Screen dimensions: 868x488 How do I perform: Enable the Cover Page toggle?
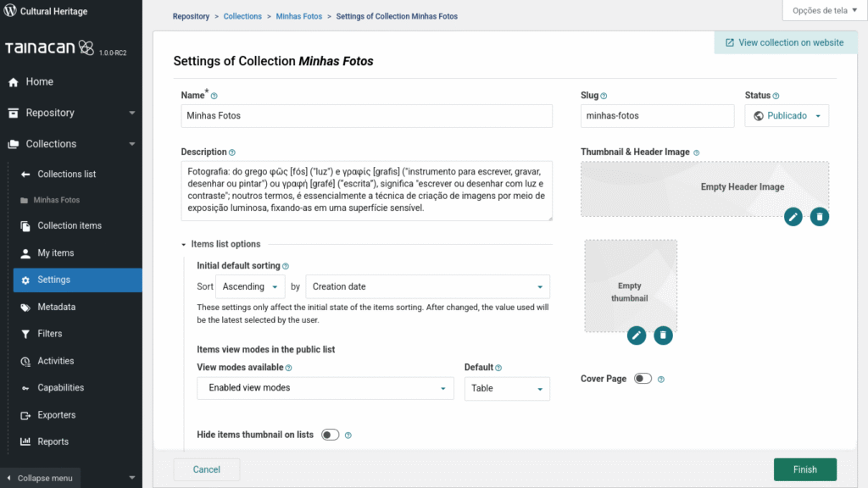coord(643,379)
